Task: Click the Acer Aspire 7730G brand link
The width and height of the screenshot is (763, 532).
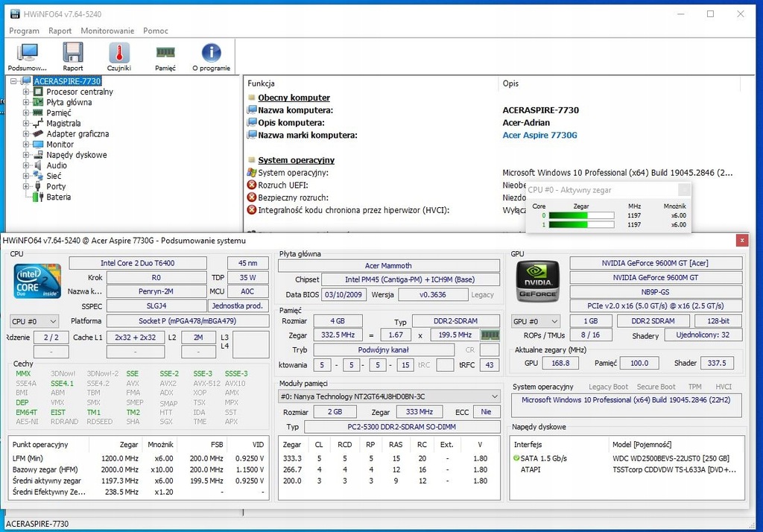Action: 539,136
